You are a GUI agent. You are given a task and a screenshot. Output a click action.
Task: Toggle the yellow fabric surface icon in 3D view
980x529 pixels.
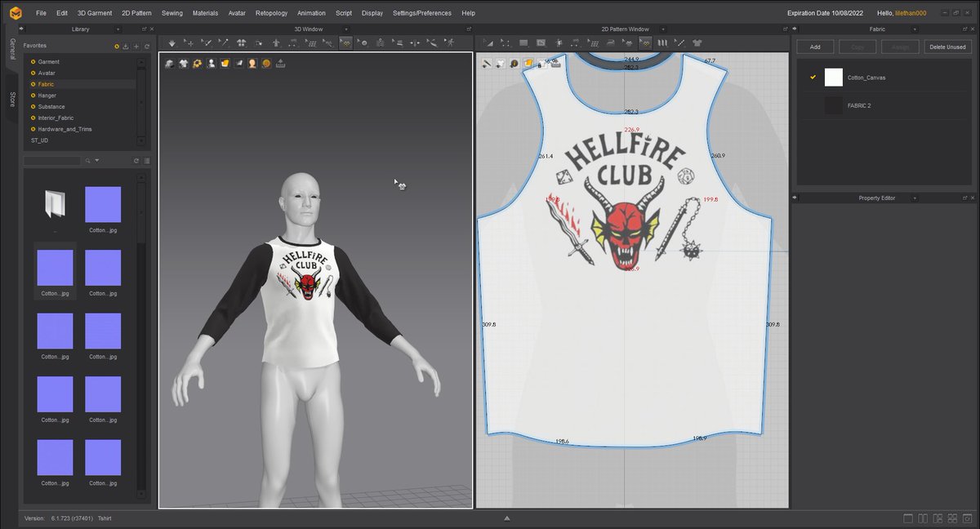(225, 64)
